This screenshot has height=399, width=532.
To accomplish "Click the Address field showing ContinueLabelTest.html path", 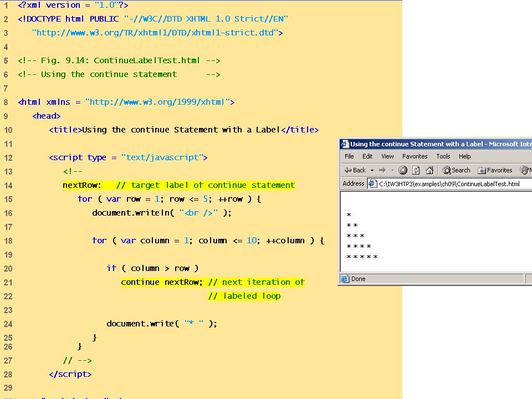I will pos(449,184).
